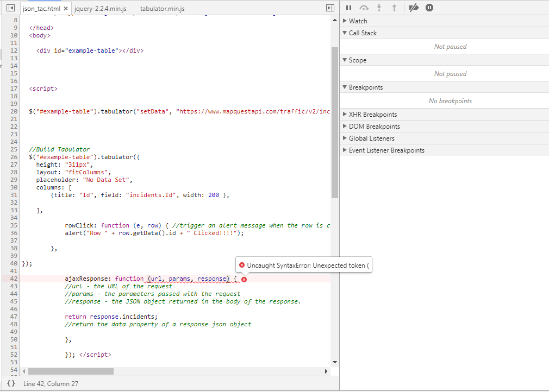Click the vertical scrollbar thumb
The width and height of the screenshot is (549, 392).
click(x=335, y=122)
